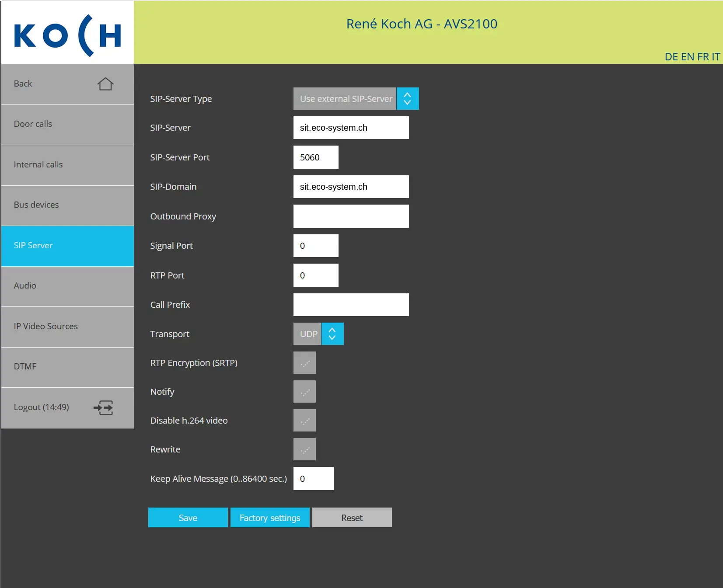Expand the Transport dropdown arrow
This screenshot has width=723, height=588.
coord(332,334)
